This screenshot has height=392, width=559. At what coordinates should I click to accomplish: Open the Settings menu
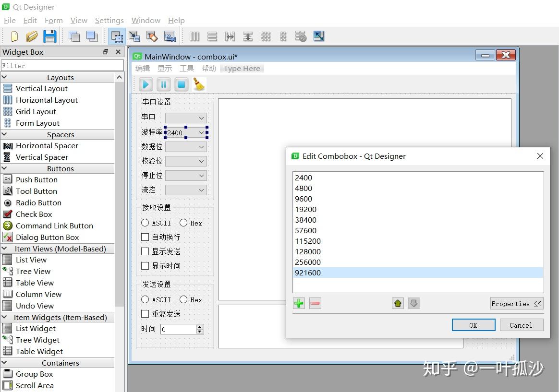(x=109, y=20)
